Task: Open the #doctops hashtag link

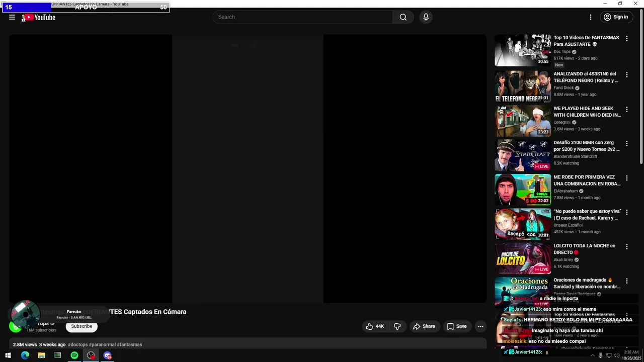Action: pyautogui.click(x=77, y=345)
